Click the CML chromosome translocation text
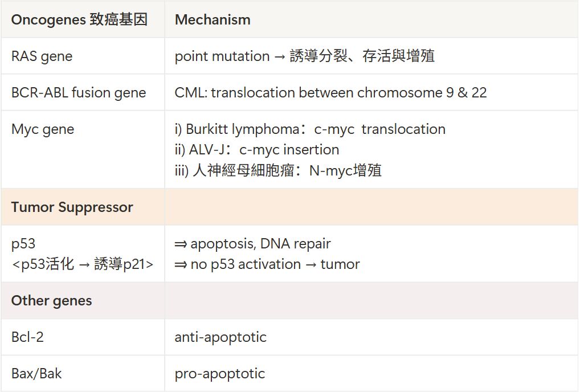Image resolution: width=580 pixels, height=392 pixels. click(330, 93)
